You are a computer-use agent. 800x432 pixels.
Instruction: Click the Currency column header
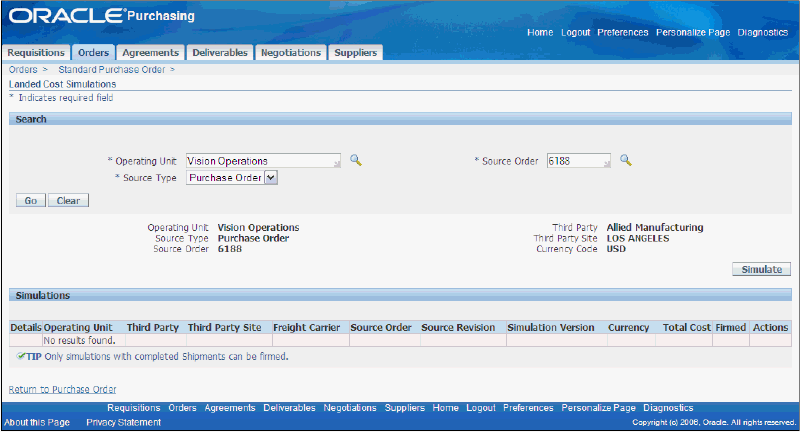coord(629,327)
